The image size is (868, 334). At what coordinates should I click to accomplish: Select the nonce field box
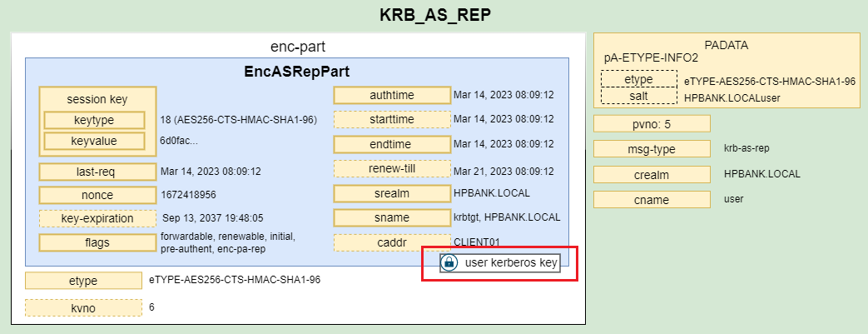[97, 195]
